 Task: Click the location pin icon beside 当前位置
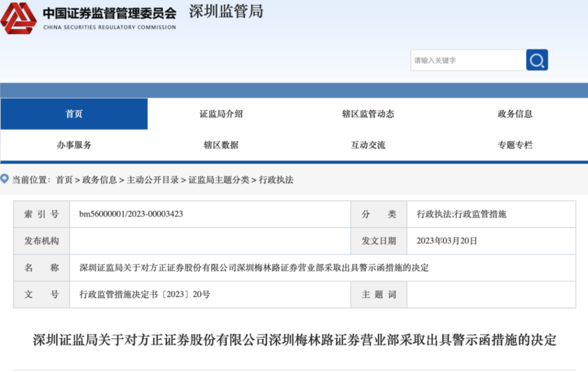4,179
